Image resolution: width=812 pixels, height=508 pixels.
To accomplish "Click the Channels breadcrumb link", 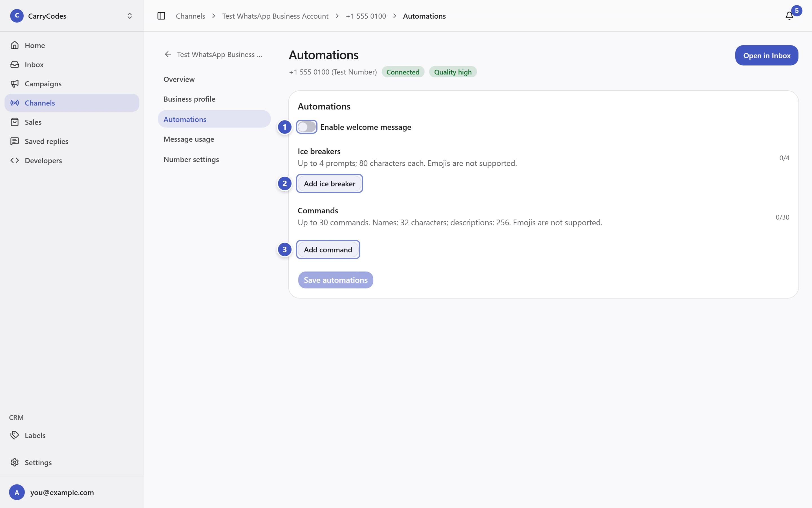I will (191, 16).
